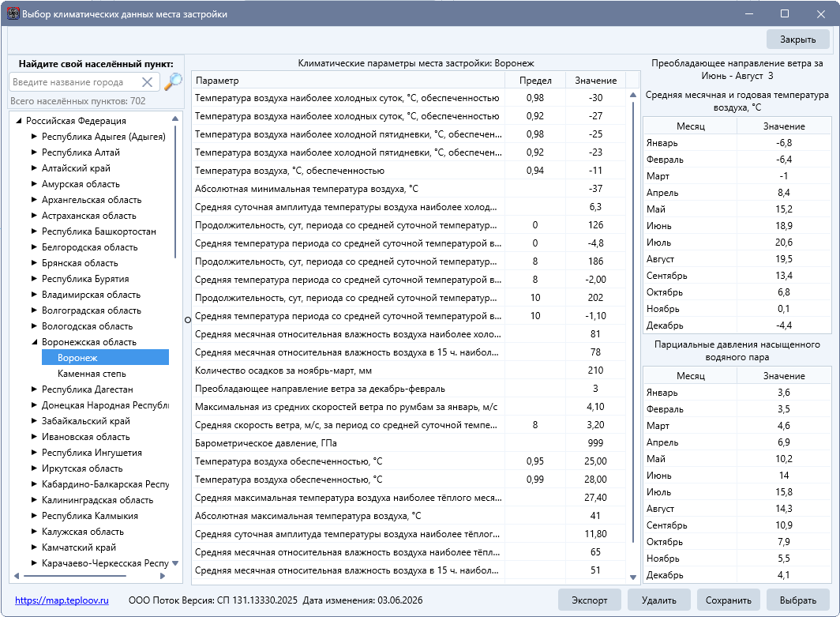The width and height of the screenshot is (840, 617).
Task: Click the Экспорт button
Action: [x=589, y=600]
